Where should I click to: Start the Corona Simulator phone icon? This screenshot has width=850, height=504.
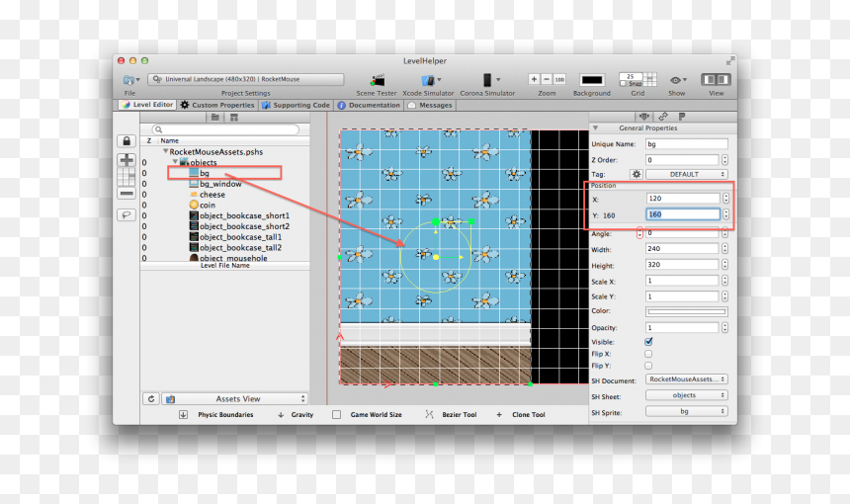click(x=487, y=80)
